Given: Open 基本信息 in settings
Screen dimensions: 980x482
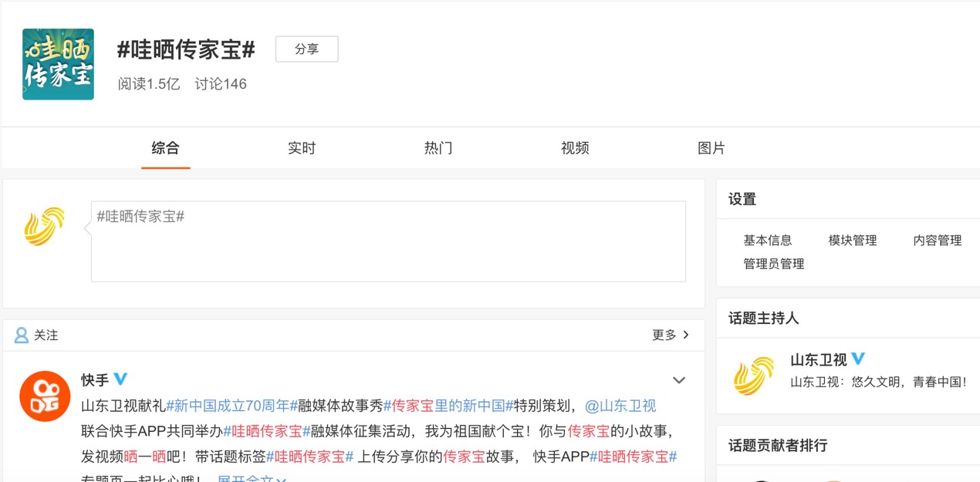Looking at the screenshot, I should [768, 241].
